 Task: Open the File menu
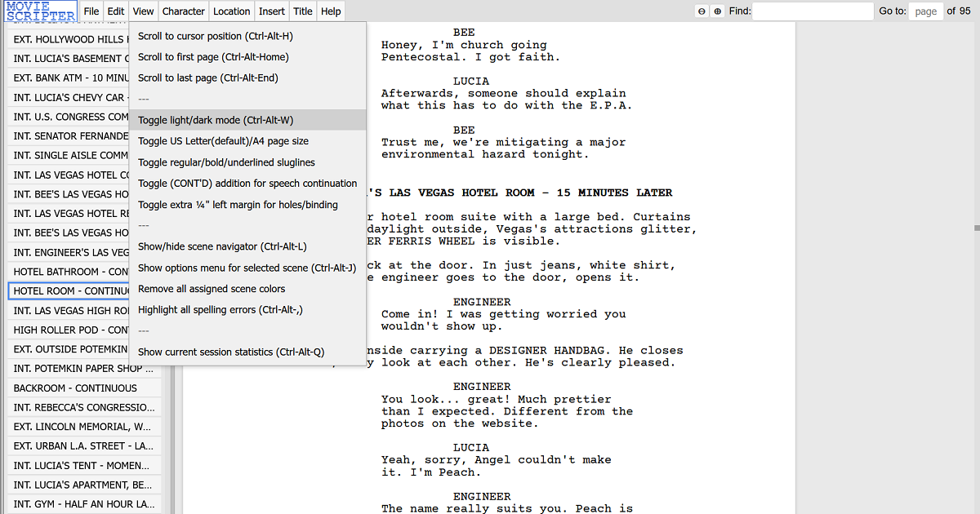pos(91,11)
